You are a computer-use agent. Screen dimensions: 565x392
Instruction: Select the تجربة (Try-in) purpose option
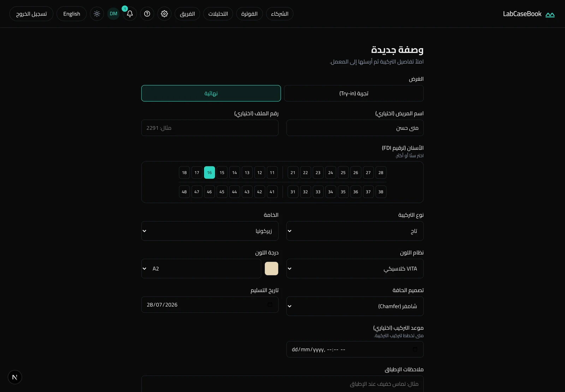point(353,93)
